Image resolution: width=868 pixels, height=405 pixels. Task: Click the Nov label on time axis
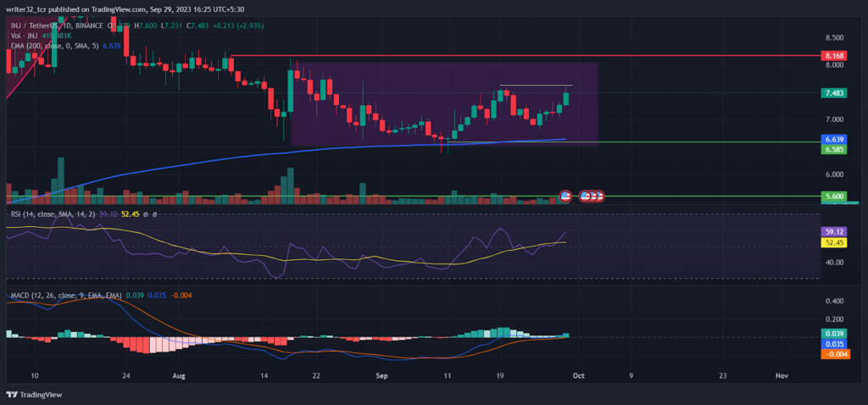(x=782, y=375)
